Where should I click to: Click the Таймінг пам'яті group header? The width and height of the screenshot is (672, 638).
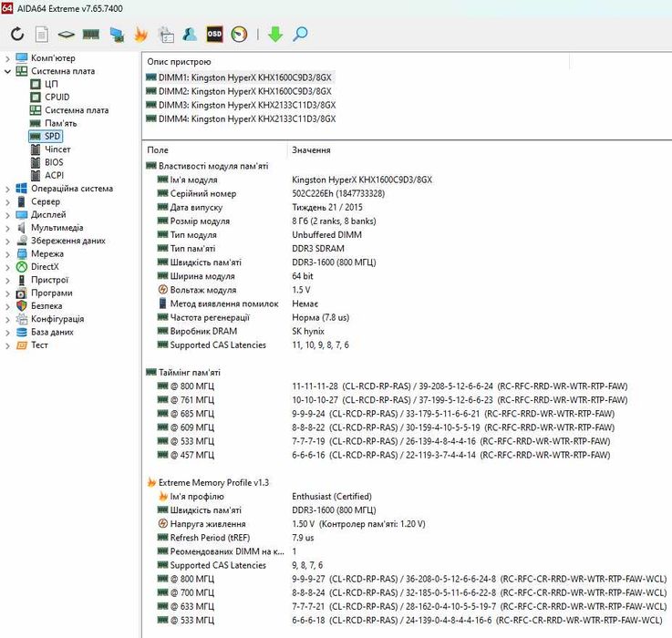coord(183,373)
